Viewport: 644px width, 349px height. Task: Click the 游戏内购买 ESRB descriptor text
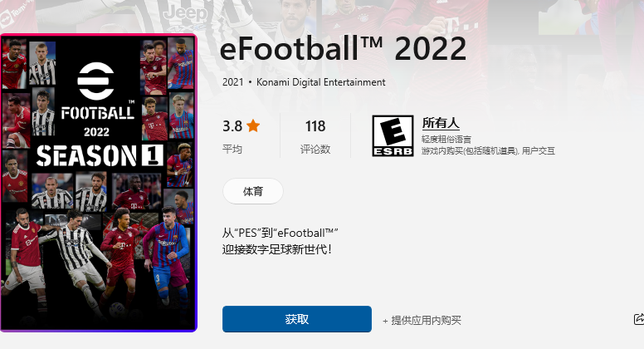coord(488,151)
